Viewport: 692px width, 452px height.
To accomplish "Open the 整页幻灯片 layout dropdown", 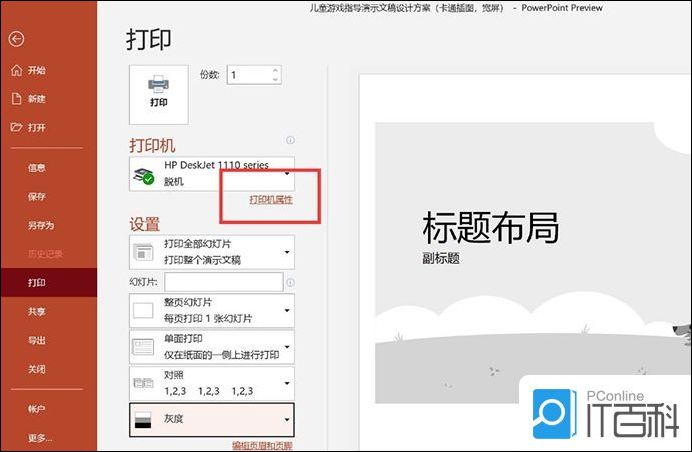I will click(x=212, y=311).
